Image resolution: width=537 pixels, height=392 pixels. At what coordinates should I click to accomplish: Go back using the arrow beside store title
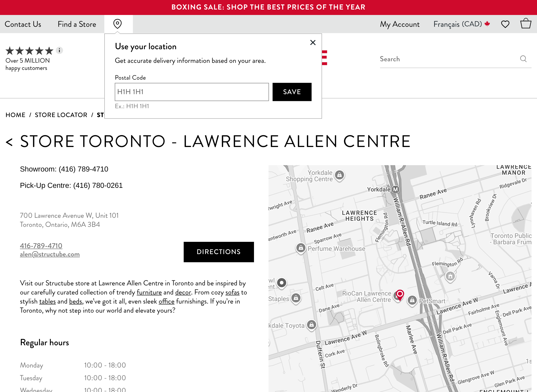[x=9, y=142]
